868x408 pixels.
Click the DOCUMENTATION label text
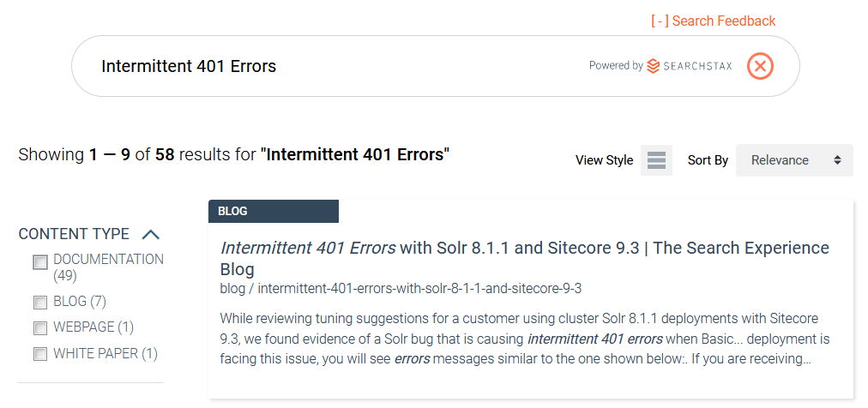[108, 259]
